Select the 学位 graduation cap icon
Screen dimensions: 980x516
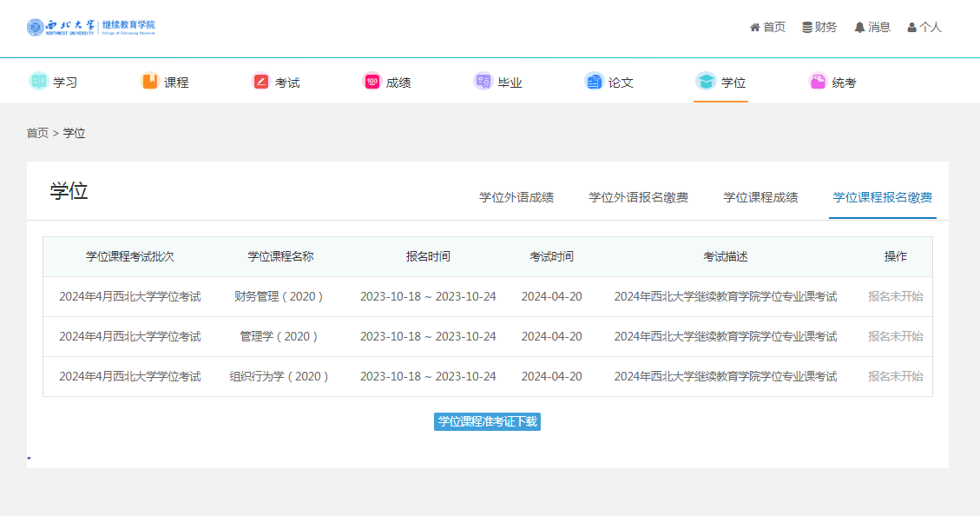[x=706, y=82]
